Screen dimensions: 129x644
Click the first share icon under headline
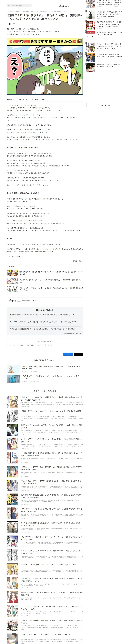pos(8,24)
